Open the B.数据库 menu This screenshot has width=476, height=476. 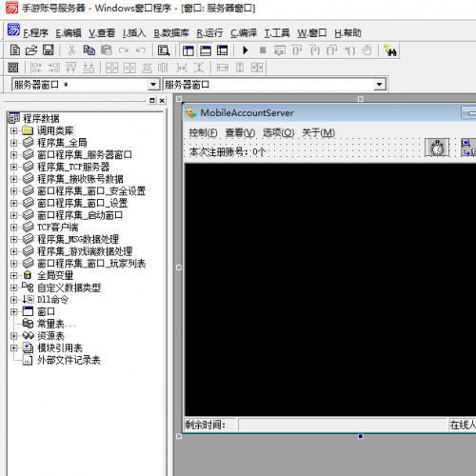click(171, 33)
